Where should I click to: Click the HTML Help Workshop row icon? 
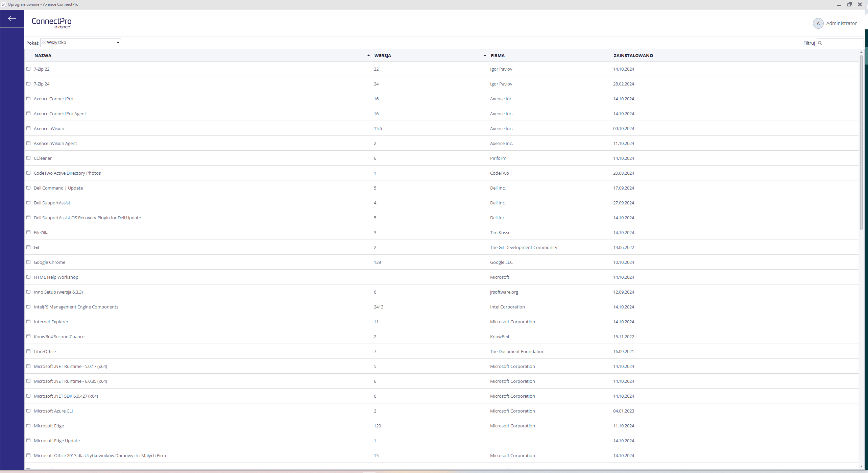(x=28, y=277)
